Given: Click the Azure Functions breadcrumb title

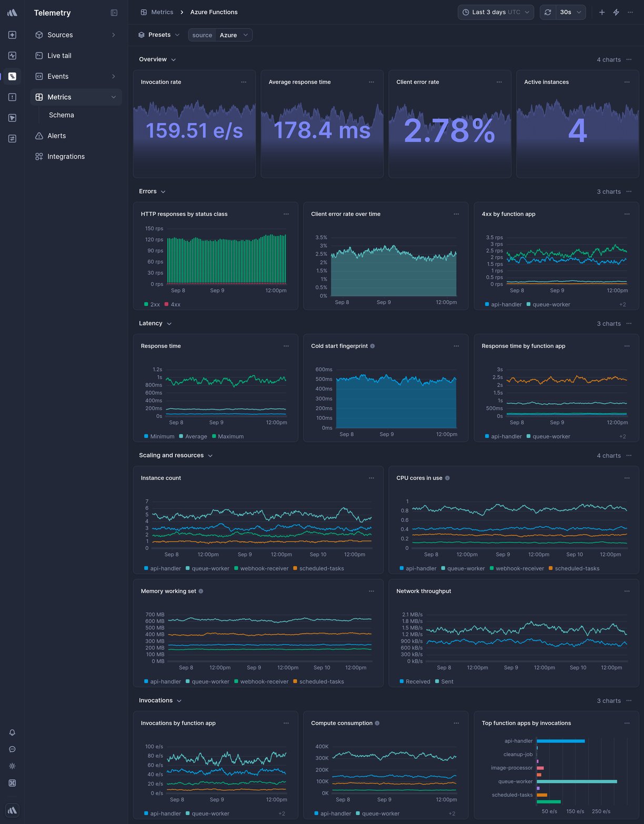Looking at the screenshot, I should pyautogui.click(x=214, y=12).
